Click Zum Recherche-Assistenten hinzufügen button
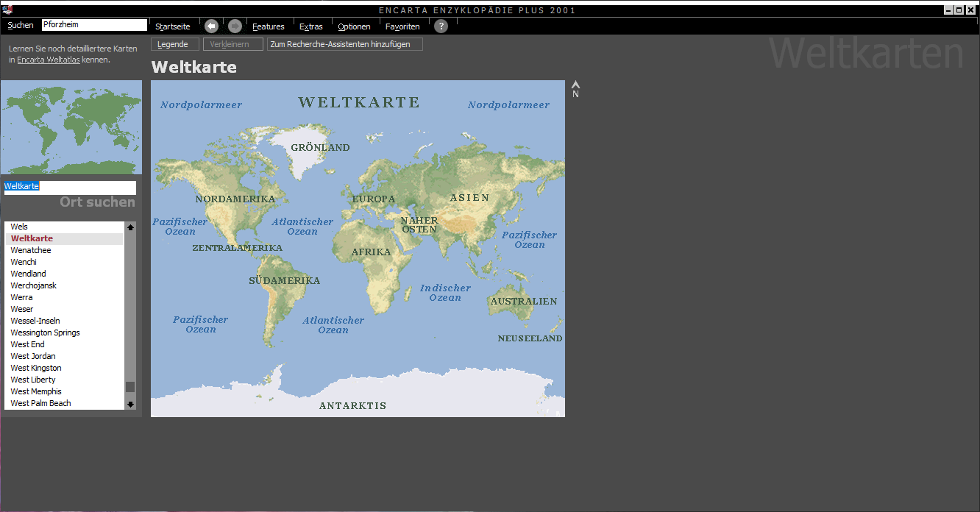980x512 pixels. [344, 44]
